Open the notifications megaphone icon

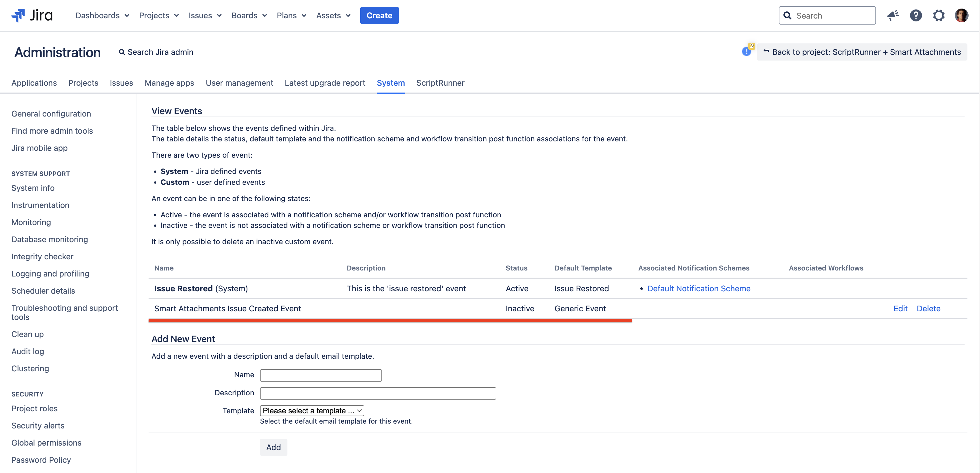893,16
